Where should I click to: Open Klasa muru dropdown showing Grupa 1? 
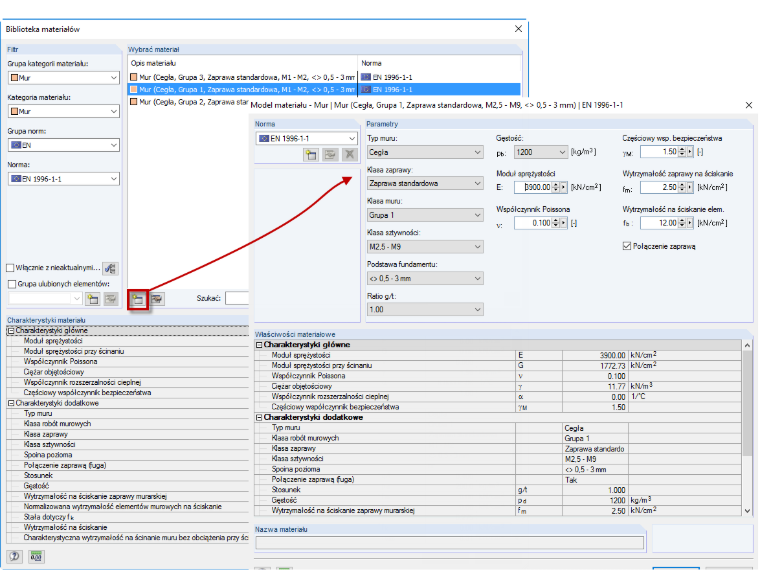pos(477,215)
